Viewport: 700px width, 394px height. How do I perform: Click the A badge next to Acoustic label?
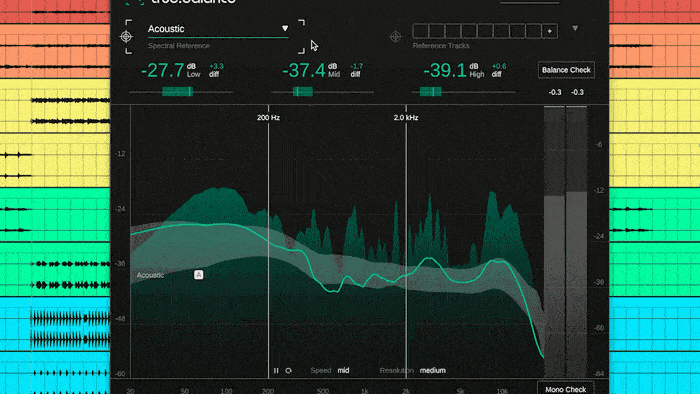(x=199, y=275)
